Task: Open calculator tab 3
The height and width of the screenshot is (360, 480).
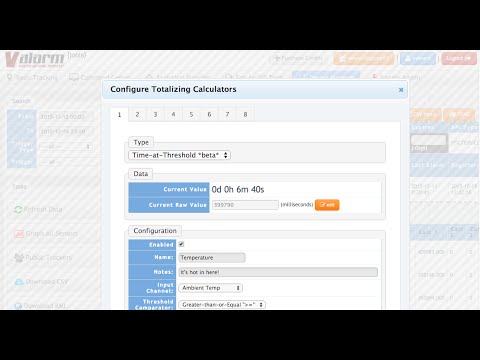Action: (x=155, y=114)
